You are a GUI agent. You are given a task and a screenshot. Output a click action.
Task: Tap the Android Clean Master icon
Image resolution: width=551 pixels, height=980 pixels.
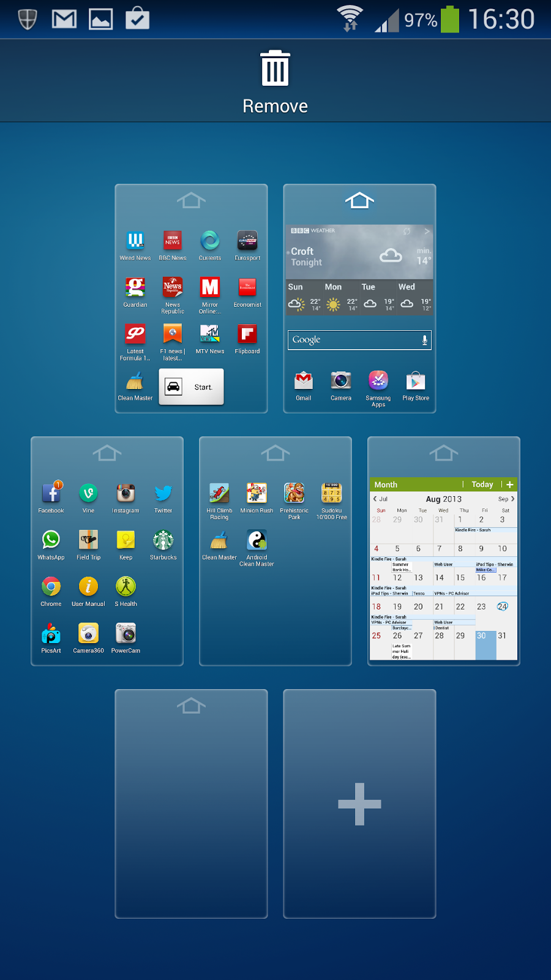click(257, 540)
